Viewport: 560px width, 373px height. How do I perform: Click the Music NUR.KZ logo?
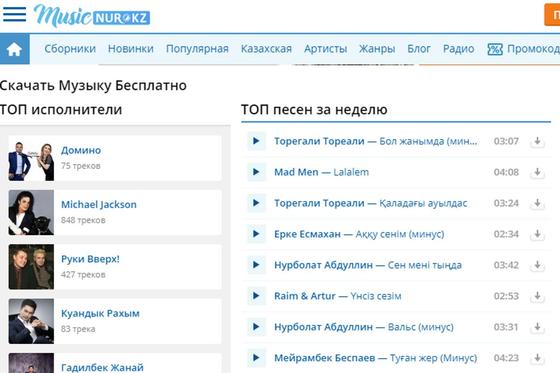pos(92,15)
